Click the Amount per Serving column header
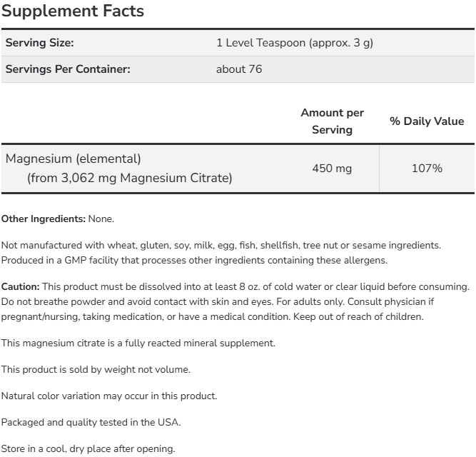This screenshot has width=476, height=457. tap(332, 121)
